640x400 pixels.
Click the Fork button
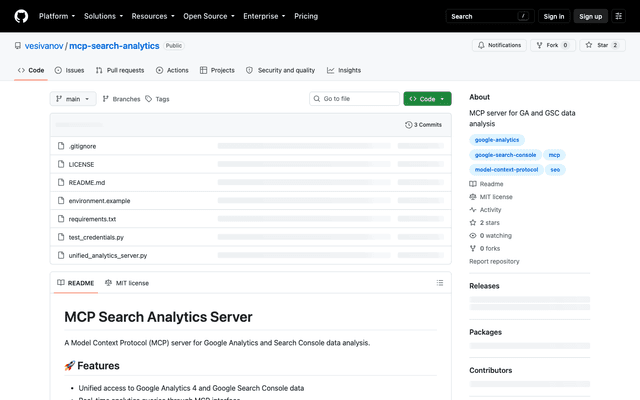[x=553, y=45]
